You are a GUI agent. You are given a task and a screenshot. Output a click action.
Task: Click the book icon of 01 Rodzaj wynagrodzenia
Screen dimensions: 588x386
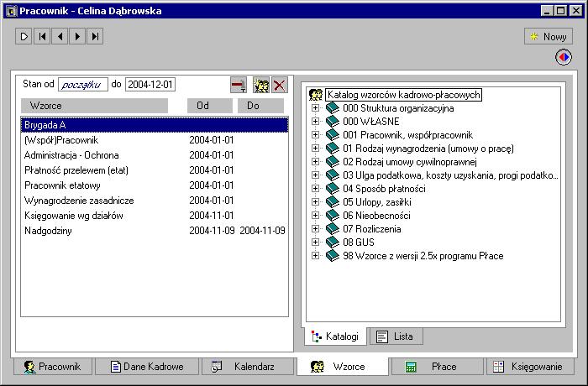(333, 149)
